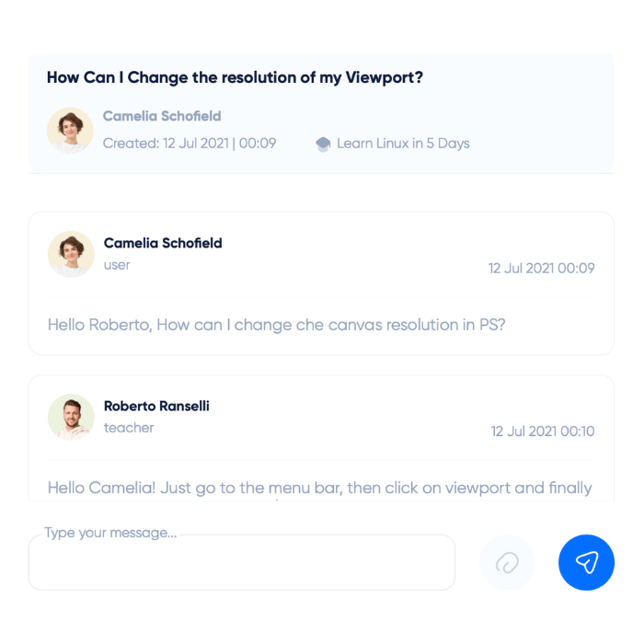Click the 12 Jul 2021 00:10 reply timestamp
644x644 pixels.
542,431
